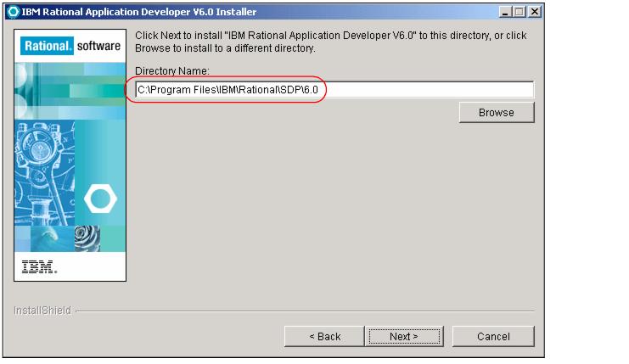Click the Browse button
This screenshot has height=364, width=629.
497,112
